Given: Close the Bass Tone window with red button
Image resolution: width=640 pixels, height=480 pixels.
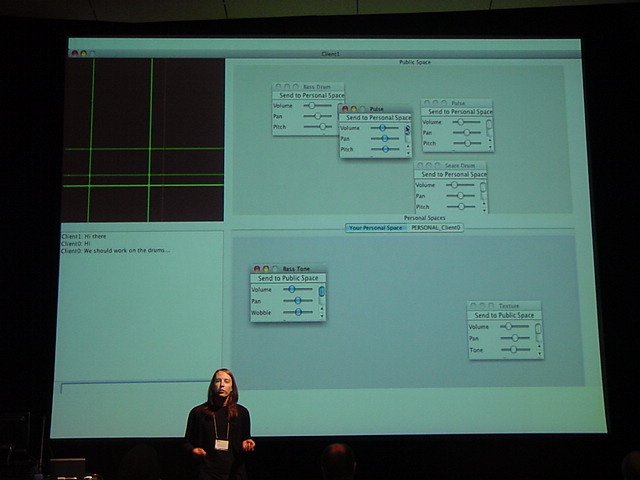Looking at the screenshot, I should coord(257,269).
